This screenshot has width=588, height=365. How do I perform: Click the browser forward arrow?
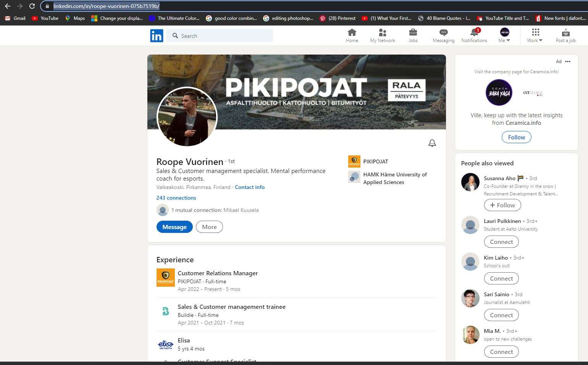click(20, 6)
